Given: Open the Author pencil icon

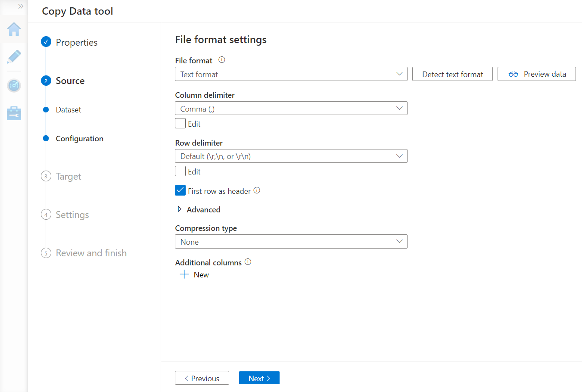Looking at the screenshot, I should (x=14, y=57).
